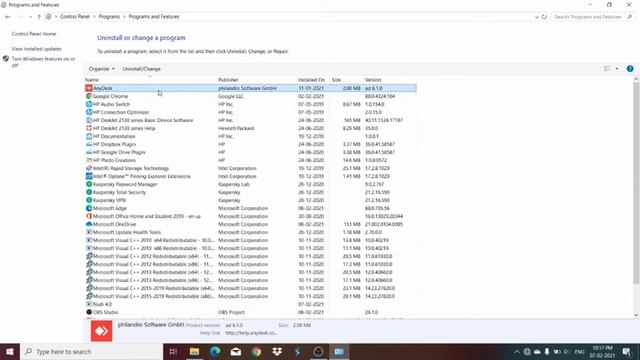This screenshot has height=360, width=640.
Task: Open Dropbox from the taskbar
Action: click(277, 351)
